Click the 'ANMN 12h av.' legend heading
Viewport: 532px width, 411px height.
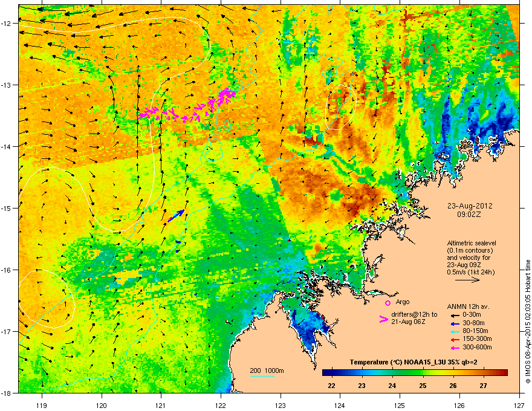tap(468, 307)
